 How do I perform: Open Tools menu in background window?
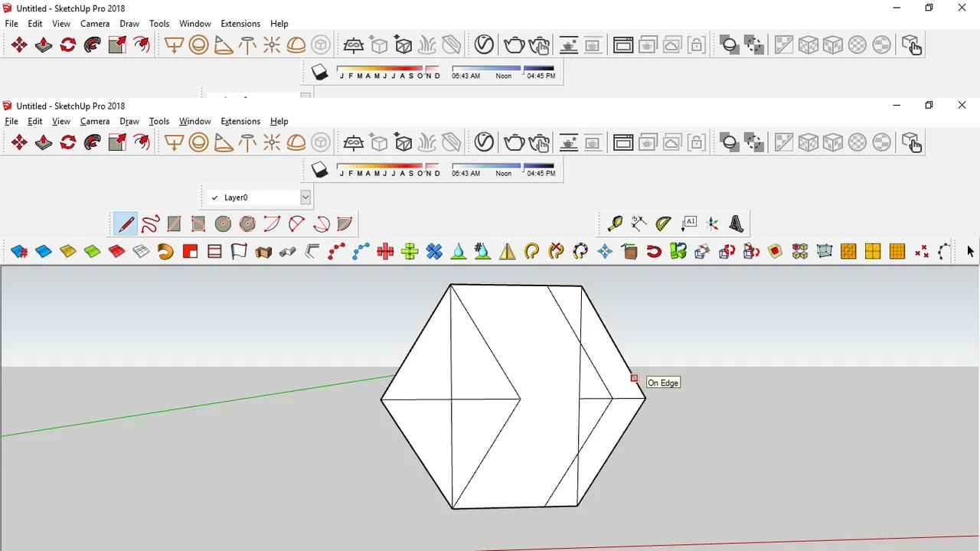[x=159, y=24]
